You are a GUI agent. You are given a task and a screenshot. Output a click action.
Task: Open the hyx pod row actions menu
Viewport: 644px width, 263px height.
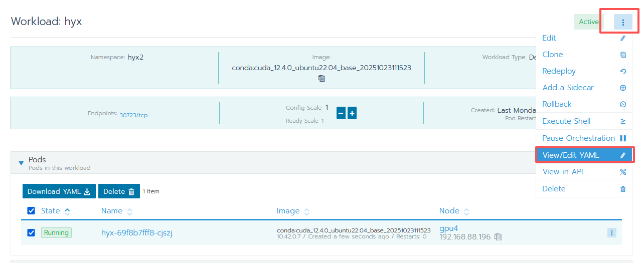[x=611, y=232]
